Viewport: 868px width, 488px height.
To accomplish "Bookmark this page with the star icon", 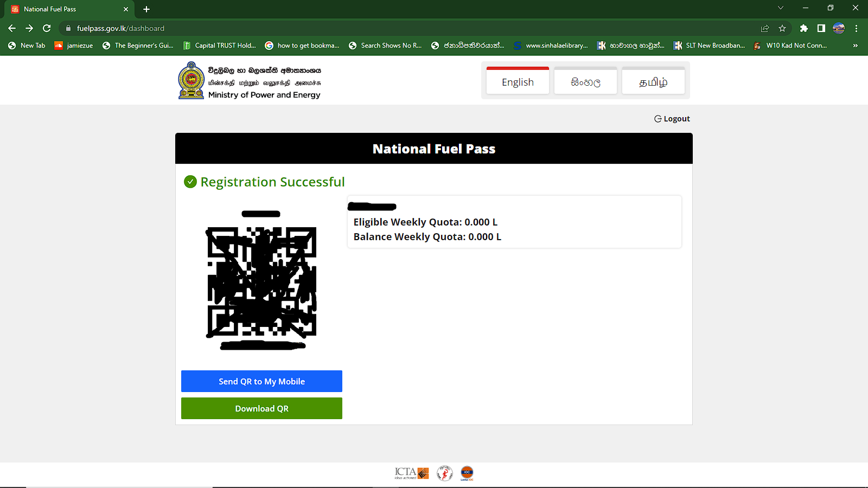I will (782, 28).
